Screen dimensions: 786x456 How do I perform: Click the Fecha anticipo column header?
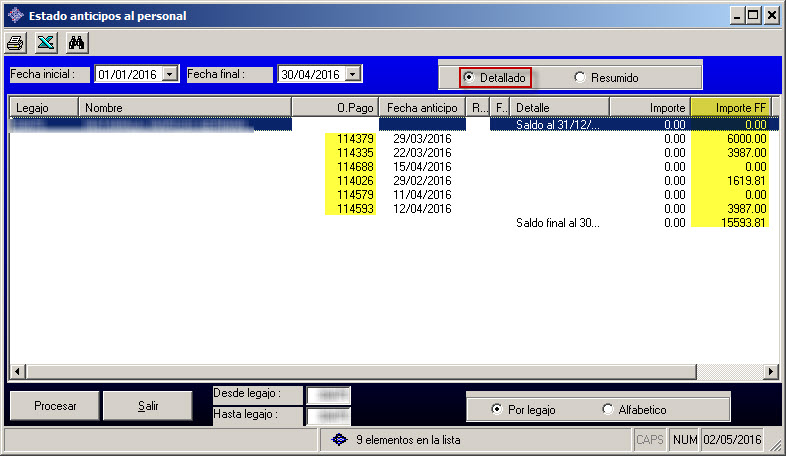coord(422,107)
